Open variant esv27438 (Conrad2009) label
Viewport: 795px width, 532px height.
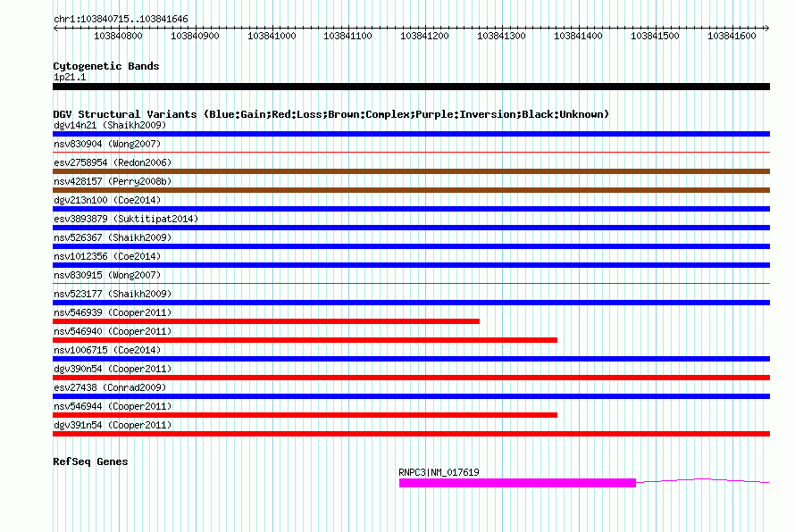[x=110, y=387]
